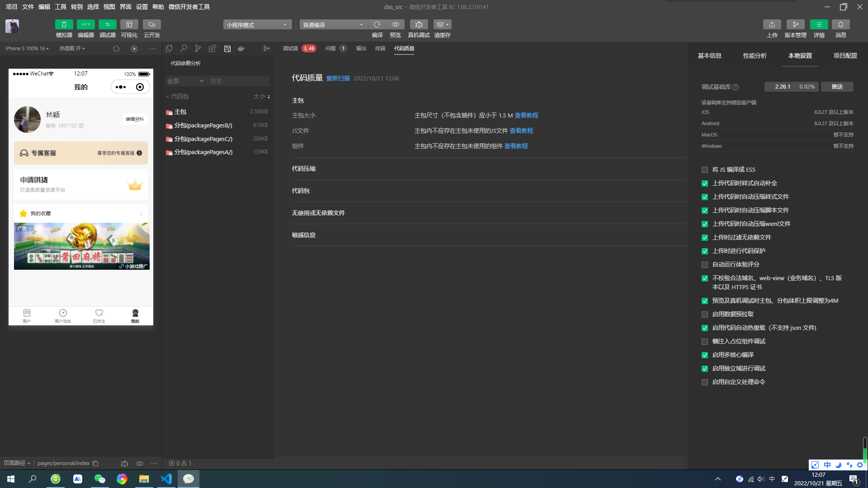This screenshot has height=488, width=868.
Task: Expand the 全部 filter dropdown
Action: click(x=185, y=81)
